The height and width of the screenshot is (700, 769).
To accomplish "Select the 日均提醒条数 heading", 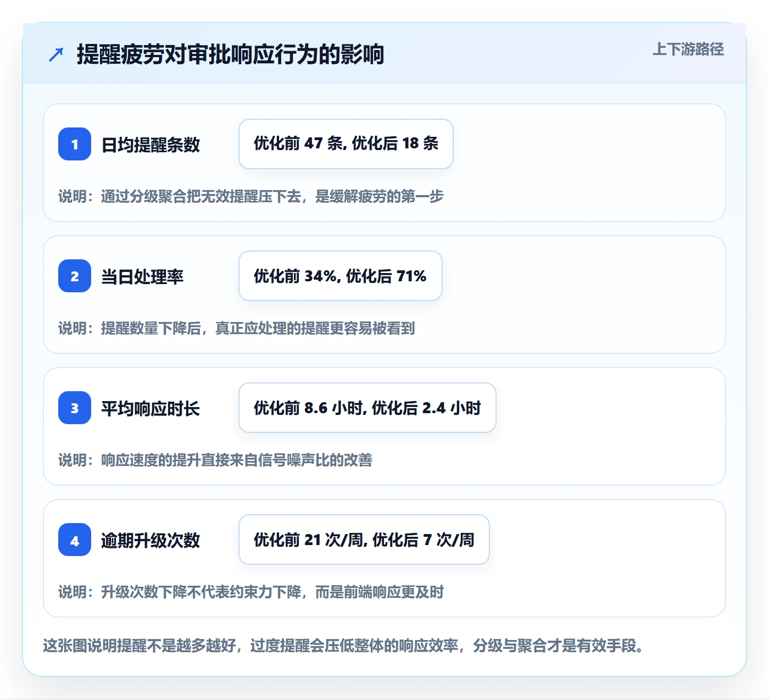I will [151, 145].
